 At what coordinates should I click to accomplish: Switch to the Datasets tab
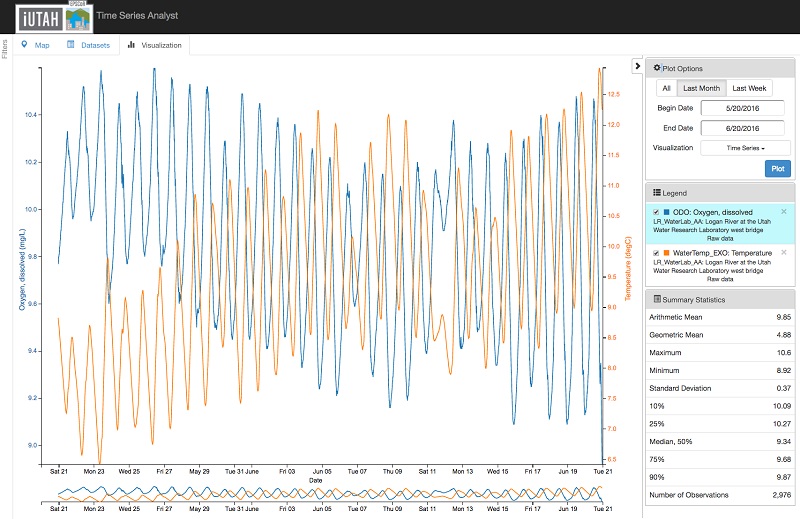pyautogui.click(x=88, y=45)
